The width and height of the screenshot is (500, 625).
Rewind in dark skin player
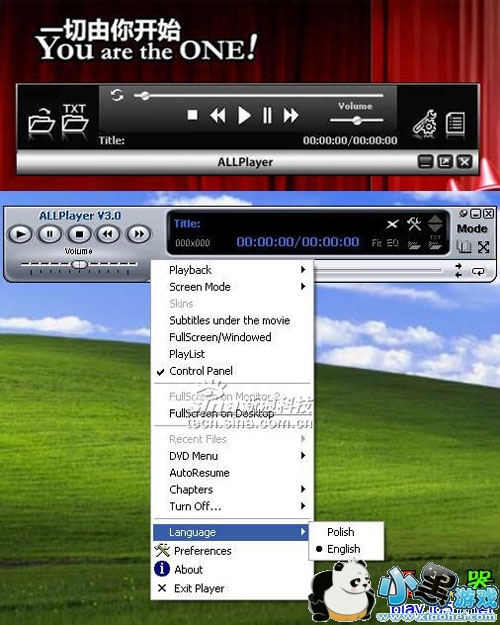pyautogui.click(x=217, y=116)
